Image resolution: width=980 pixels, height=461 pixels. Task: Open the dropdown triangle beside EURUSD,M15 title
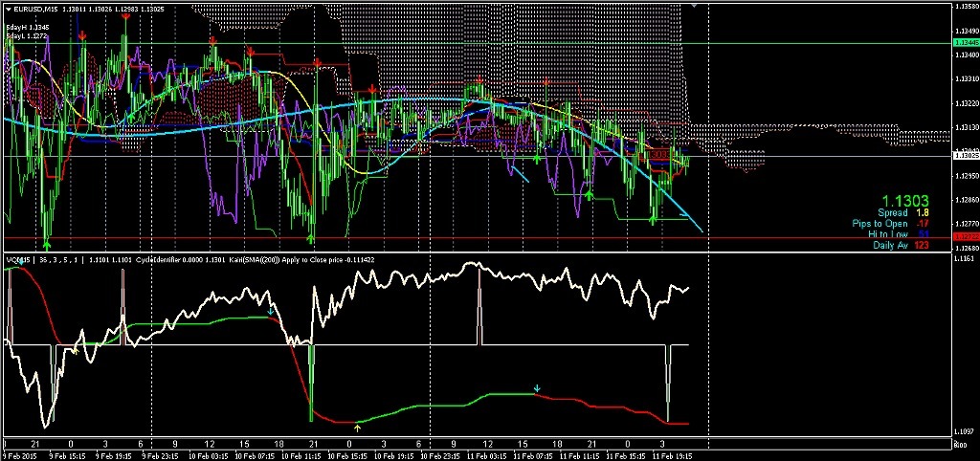tap(6, 10)
